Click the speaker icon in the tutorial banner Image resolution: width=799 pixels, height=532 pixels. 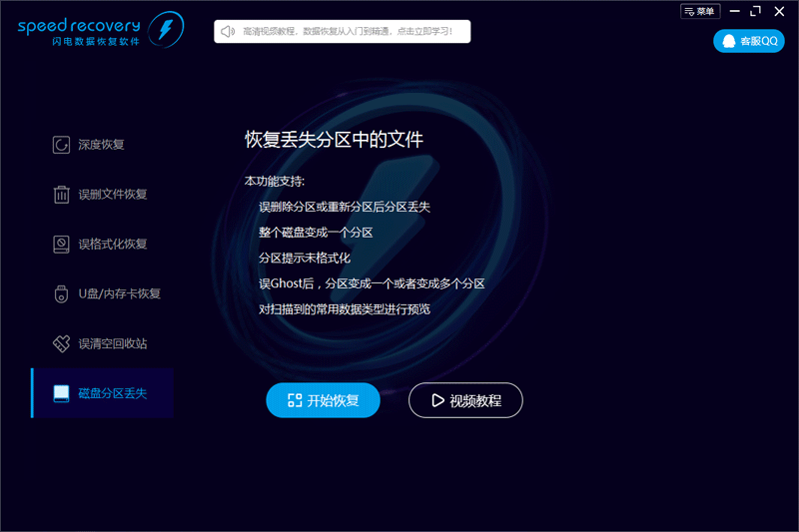(228, 31)
